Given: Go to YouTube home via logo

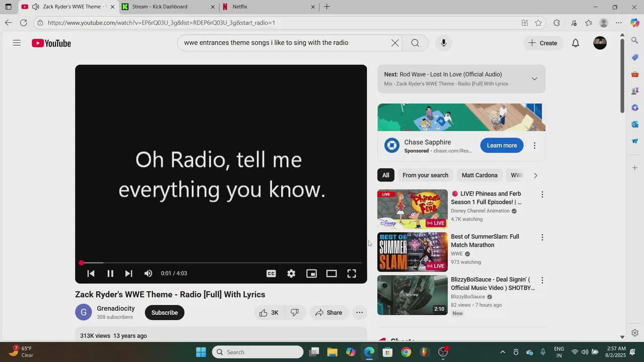Looking at the screenshot, I should 51,43.
